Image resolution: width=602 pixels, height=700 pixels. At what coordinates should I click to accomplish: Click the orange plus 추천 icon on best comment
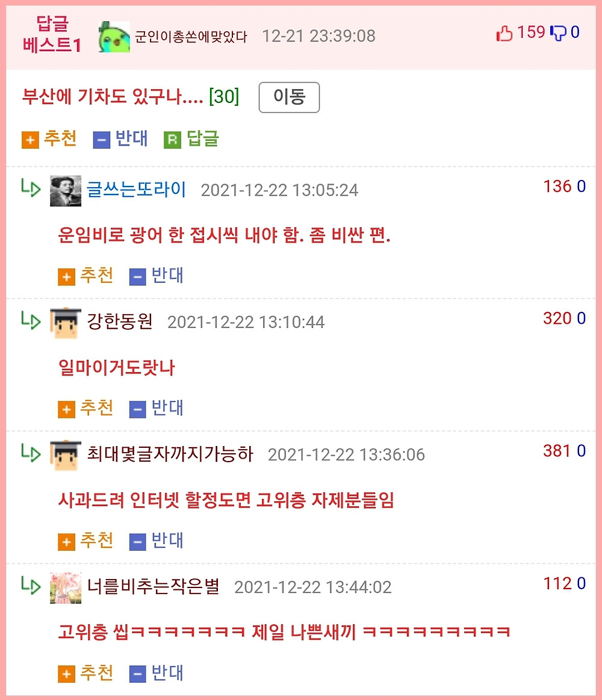click(30, 140)
